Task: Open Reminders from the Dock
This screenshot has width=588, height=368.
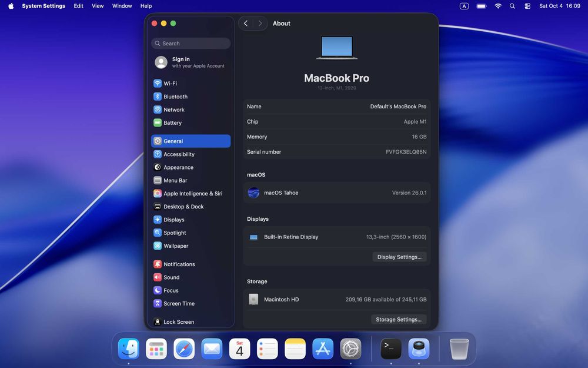Action: tap(268, 349)
